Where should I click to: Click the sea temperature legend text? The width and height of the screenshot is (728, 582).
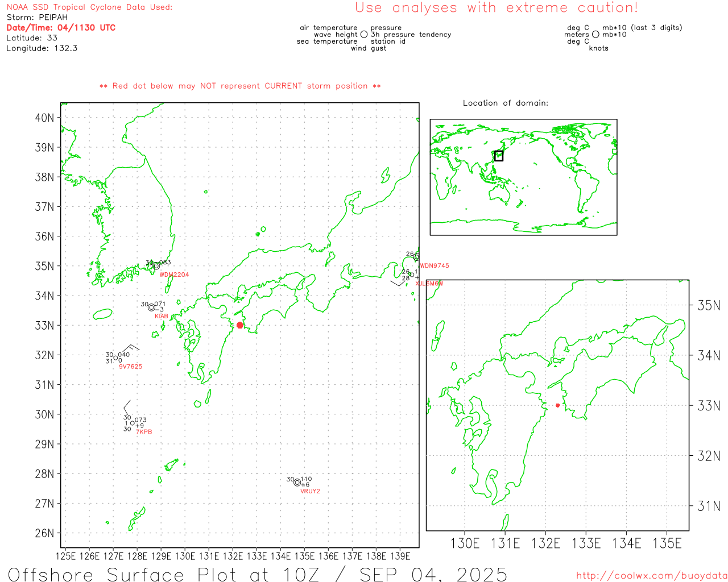pos(327,41)
